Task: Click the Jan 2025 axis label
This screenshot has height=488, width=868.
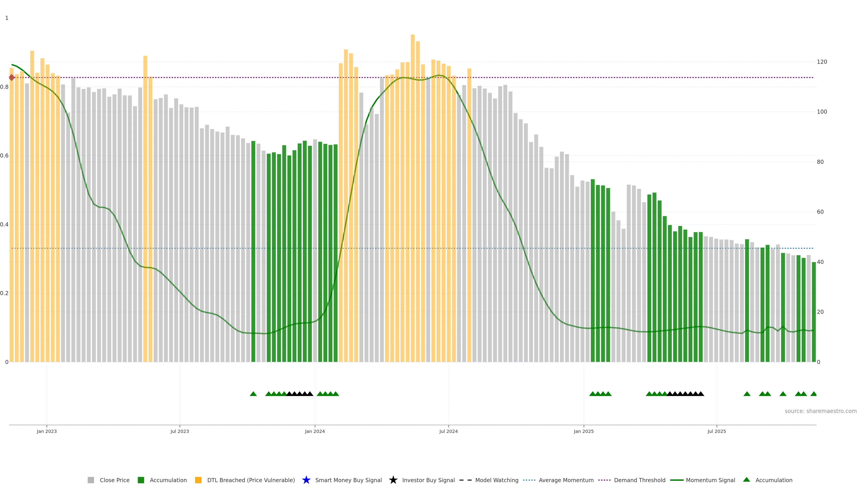Action: point(584,431)
